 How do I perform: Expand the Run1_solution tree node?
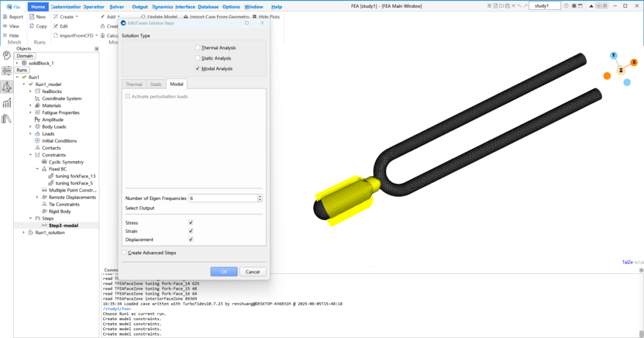tap(24, 233)
